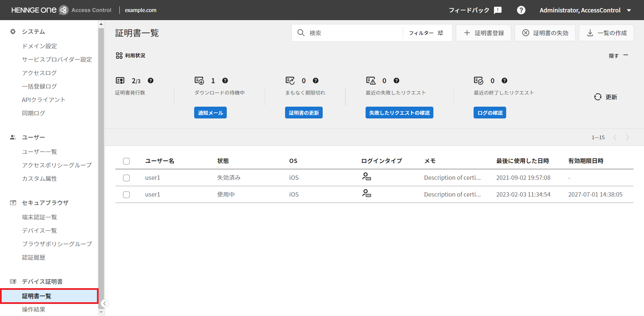Sort by 最後に使用した日時 column header
644x316 pixels.
(x=523, y=161)
